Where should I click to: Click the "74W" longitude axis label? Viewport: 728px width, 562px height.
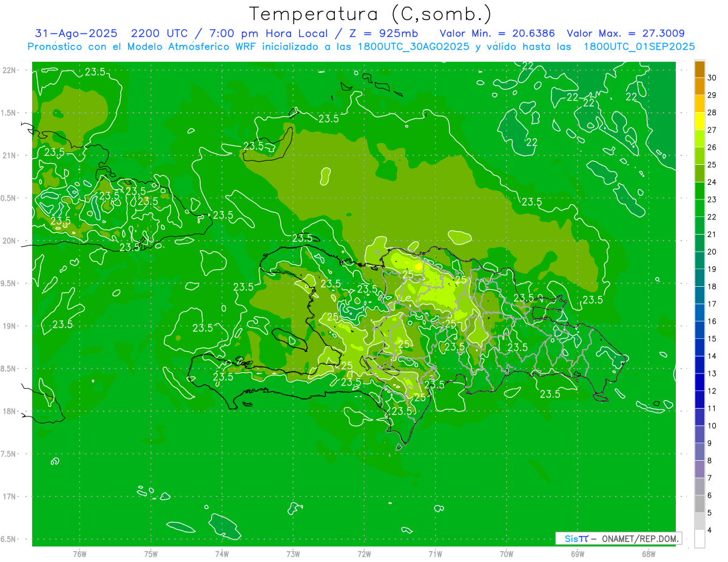pyautogui.click(x=222, y=554)
